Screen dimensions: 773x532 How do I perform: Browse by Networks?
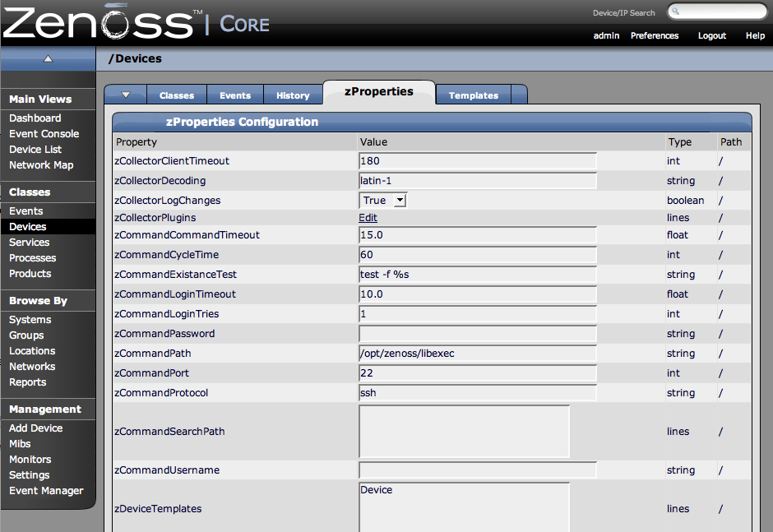point(32,367)
